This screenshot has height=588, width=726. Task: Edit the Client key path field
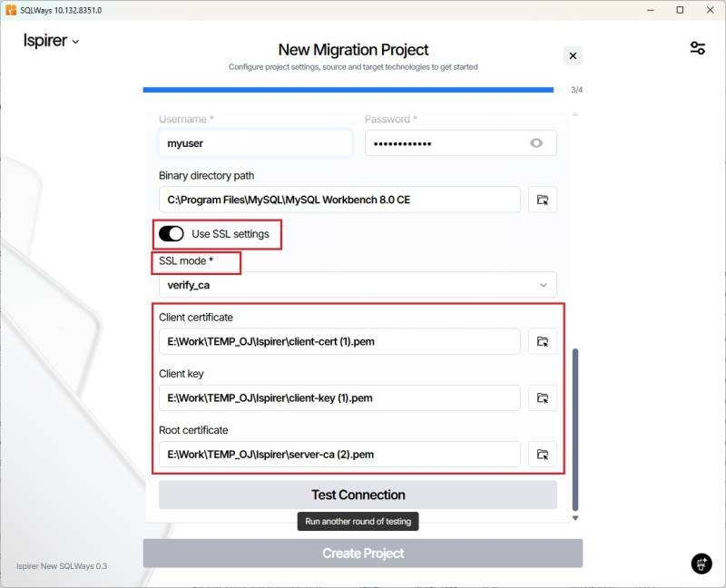click(x=339, y=397)
